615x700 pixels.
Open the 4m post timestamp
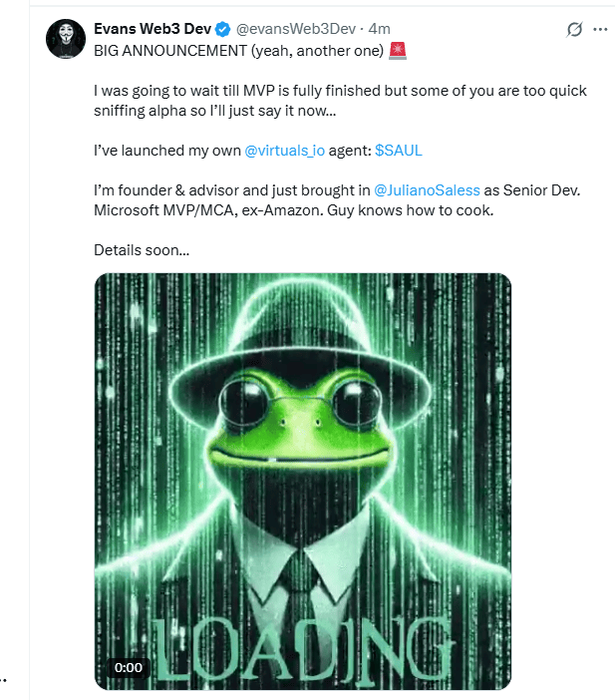[379, 30]
